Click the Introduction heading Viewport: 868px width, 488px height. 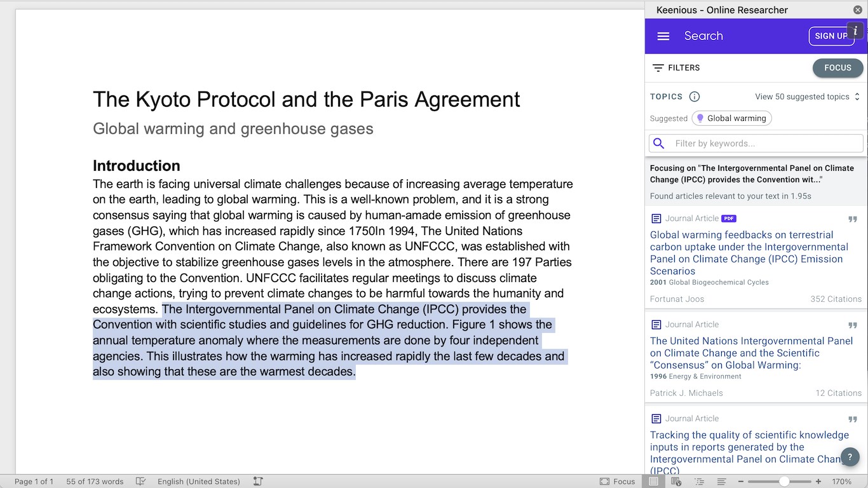[137, 166]
